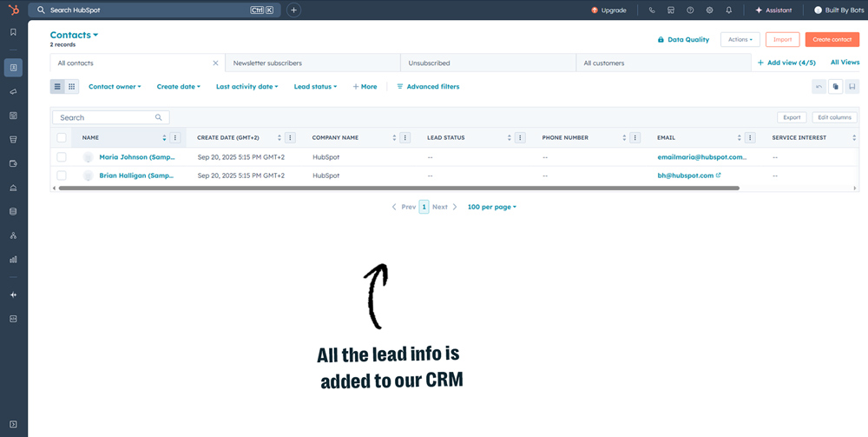Open the Reporting bar chart sidebar icon
The width and height of the screenshot is (868, 437).
point(13,259)
